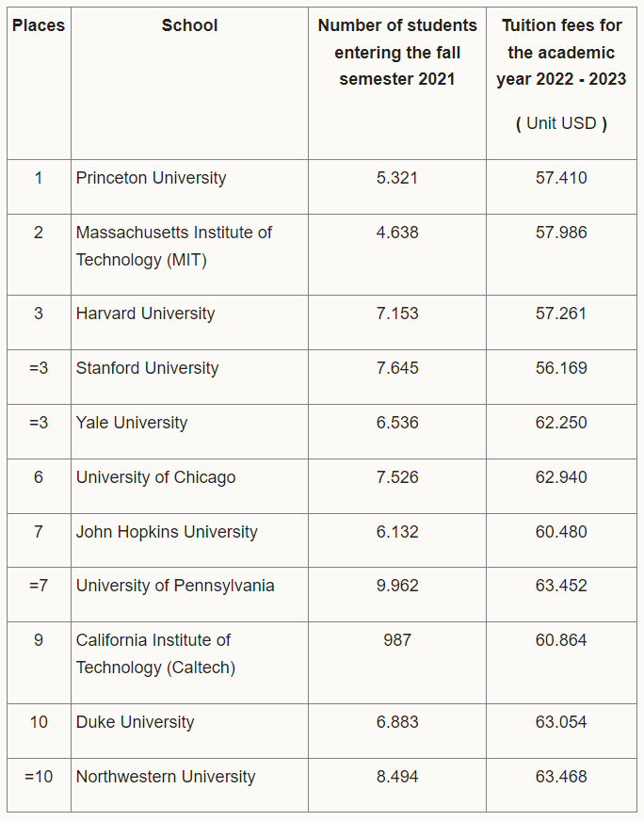Screen dimensions: 644x821
Task: Click Princeton's student count 5.321
Action: pos(397,178)
